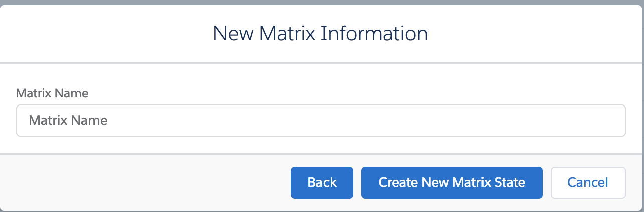This screenshot has width=644, height=212.
Task: Hit the white Cancel button
Action: (x=588, y=182)
